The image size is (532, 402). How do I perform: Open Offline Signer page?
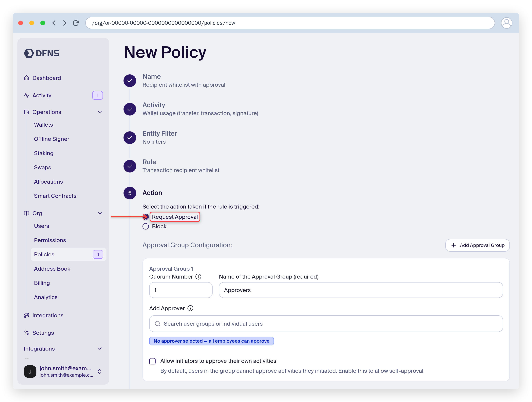tap(51, 139)
